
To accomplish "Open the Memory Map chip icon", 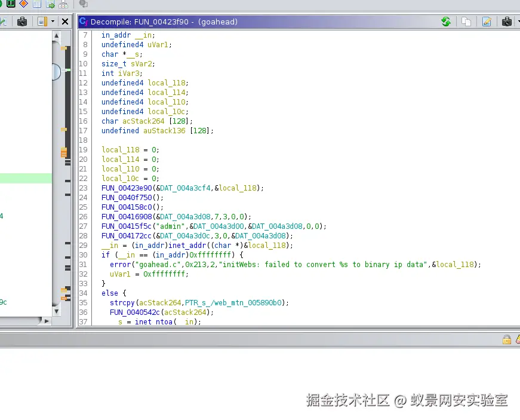I will pos(11,4).
